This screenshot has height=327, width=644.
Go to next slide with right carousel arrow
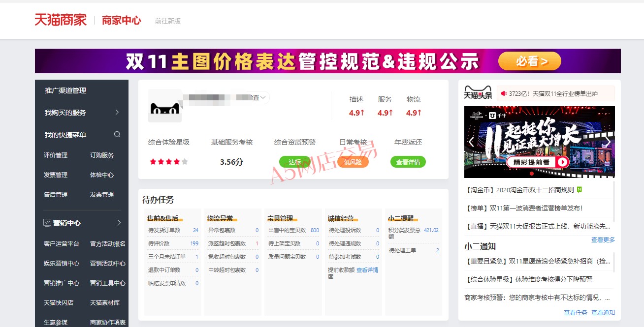tap(608, 142)
